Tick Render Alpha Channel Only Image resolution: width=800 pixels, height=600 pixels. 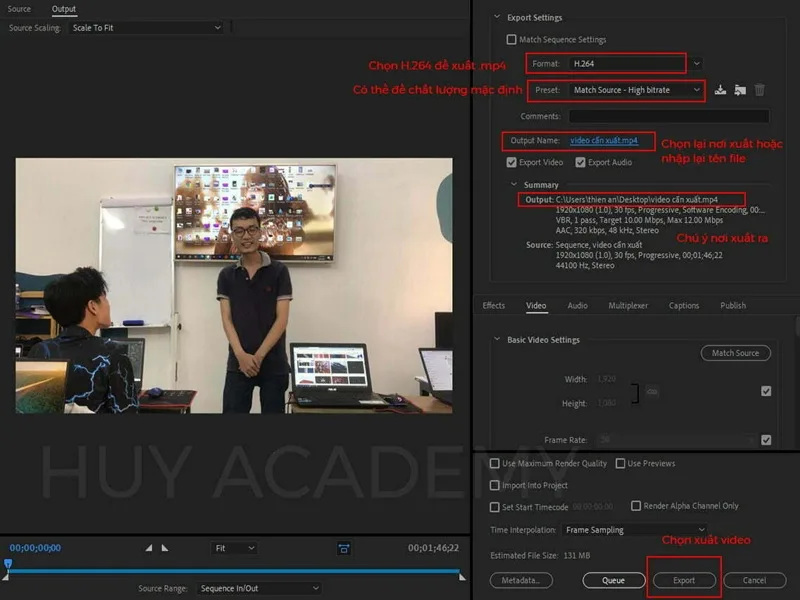tap(636, 506)
